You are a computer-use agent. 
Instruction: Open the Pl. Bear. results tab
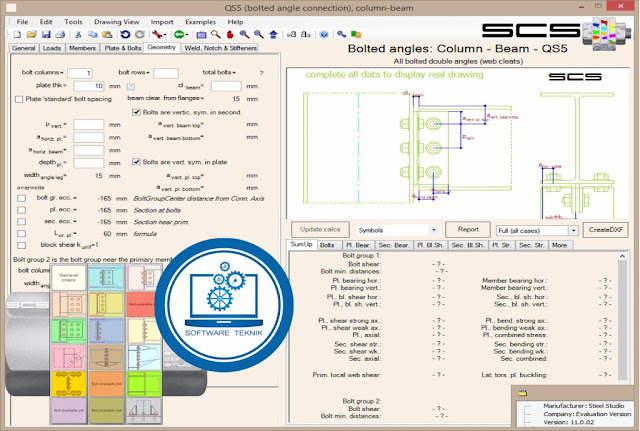358,245
